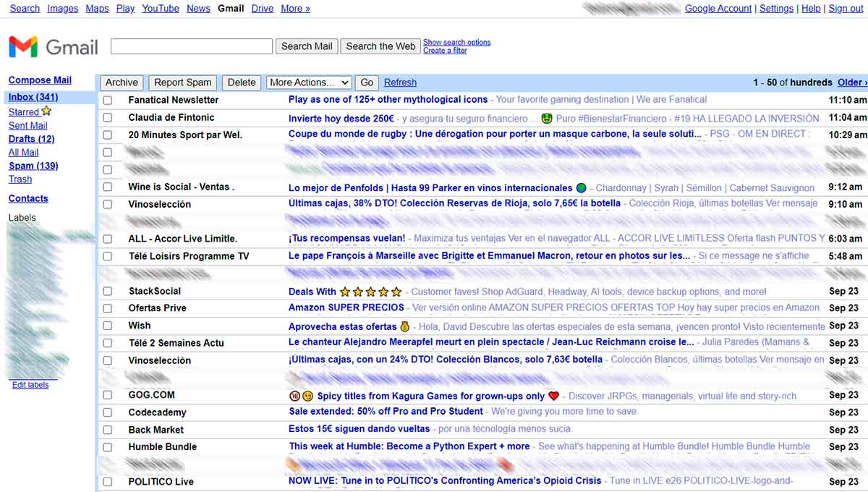
Task: Click the green globe emoji in Penfolds email
Action: pyautogui.click(x=582, y=188)
